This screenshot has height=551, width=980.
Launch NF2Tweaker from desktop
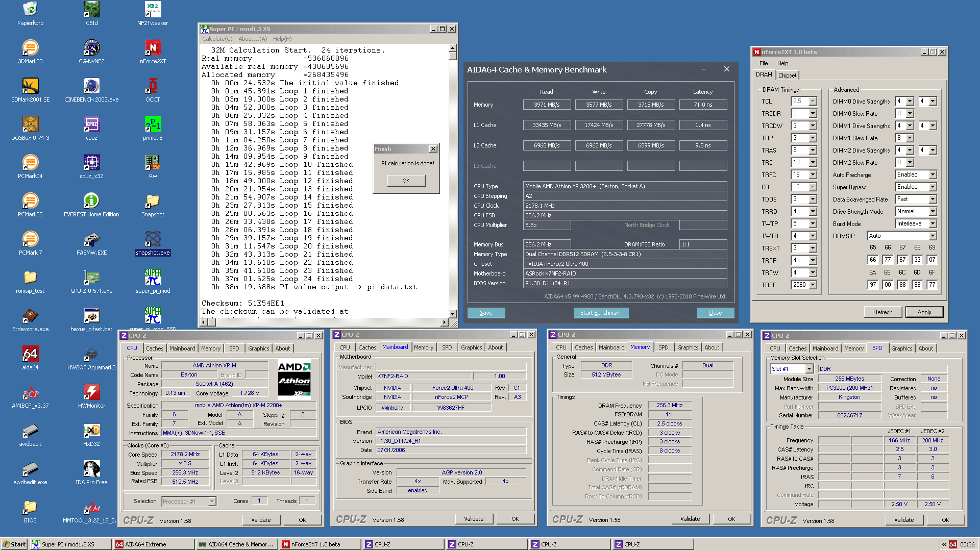point(153,14)
